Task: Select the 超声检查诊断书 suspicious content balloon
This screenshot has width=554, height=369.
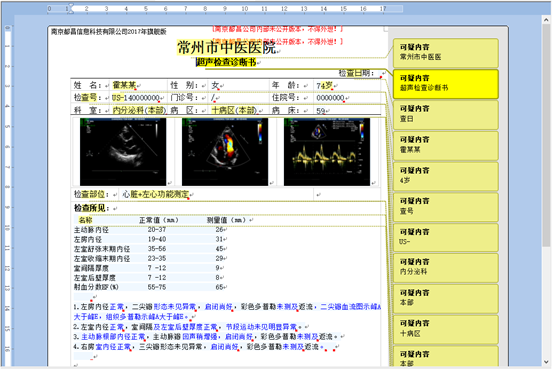Action: [446, 84]
